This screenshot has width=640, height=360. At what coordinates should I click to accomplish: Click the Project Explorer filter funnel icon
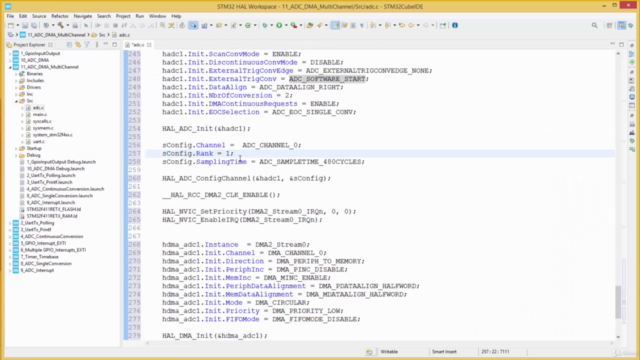coord(87,44)
